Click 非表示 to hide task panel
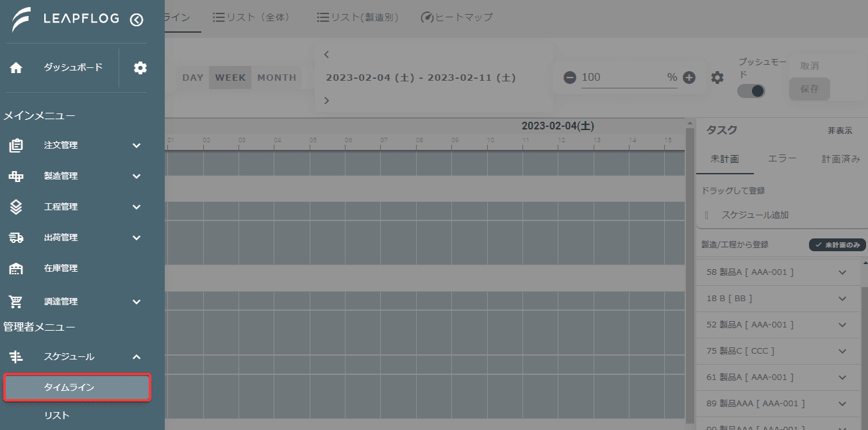Image resolution: width=868 pixels, height=430 pixels. pyautogui.click(x=840, y=131)
